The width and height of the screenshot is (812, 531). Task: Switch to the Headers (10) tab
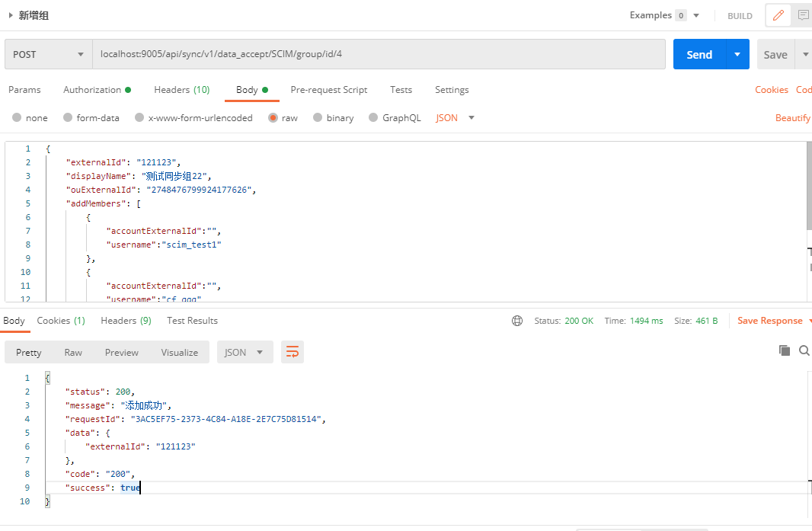pos(181,90)
